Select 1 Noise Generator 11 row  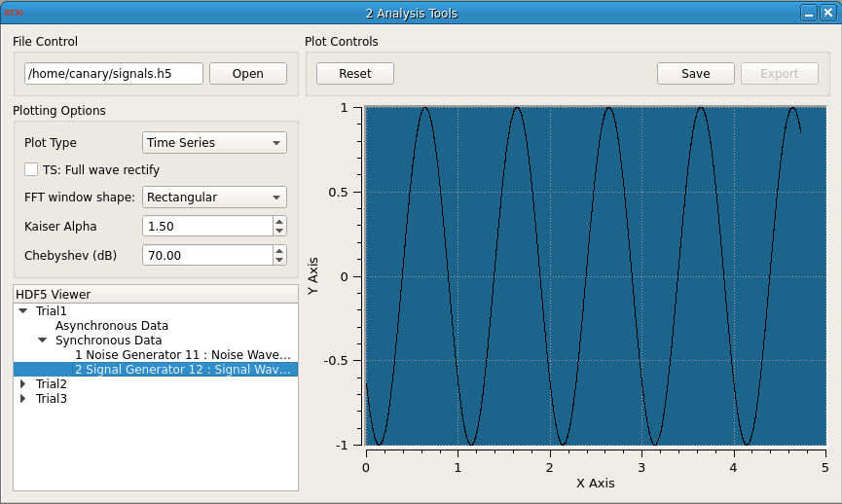point(183,355)
